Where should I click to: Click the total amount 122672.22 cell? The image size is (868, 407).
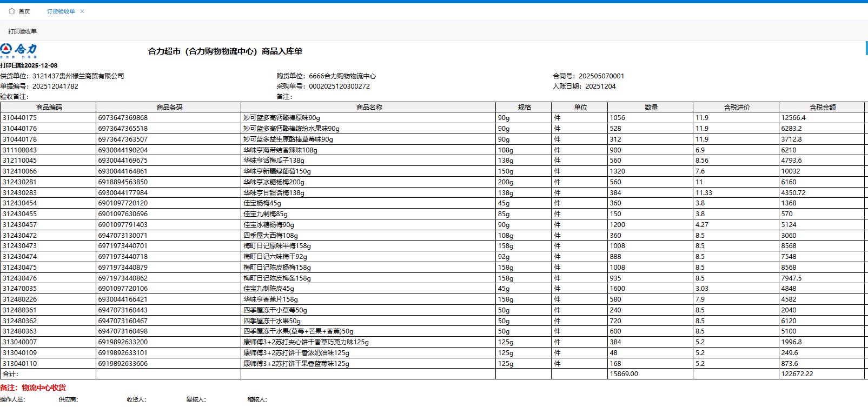click(797, 374)
